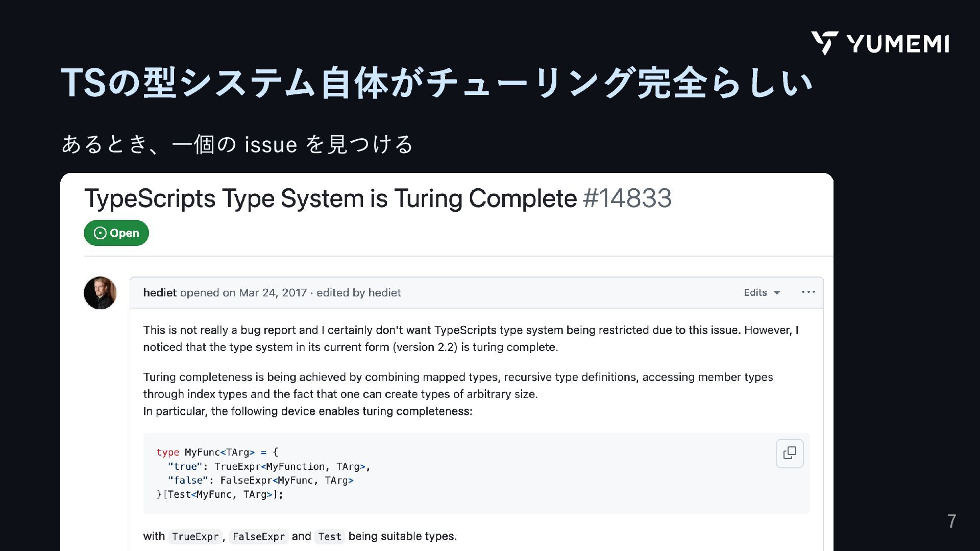This screenshot has height=551, width=980.
Task: Click the issue number #14833
Action: [627, 198]
